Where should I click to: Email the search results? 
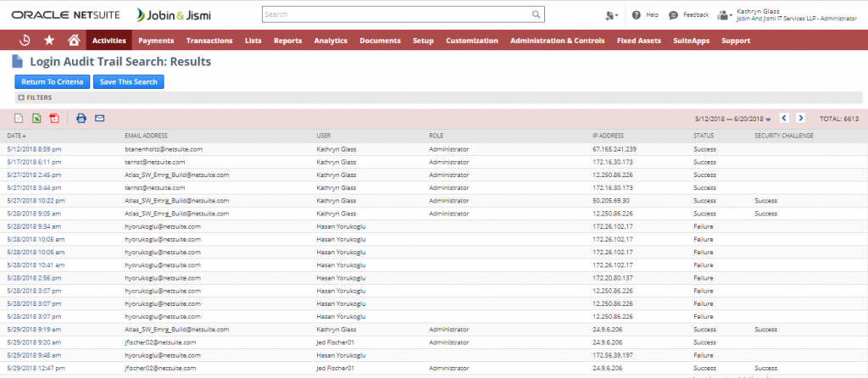tap(99, 119)
